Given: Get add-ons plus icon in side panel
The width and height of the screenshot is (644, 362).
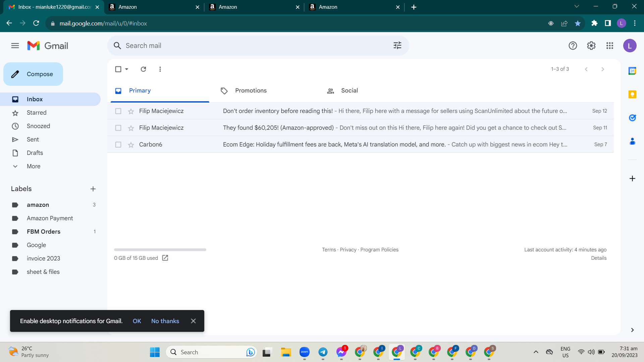Looking at the screenshot, I should [632, 178].
